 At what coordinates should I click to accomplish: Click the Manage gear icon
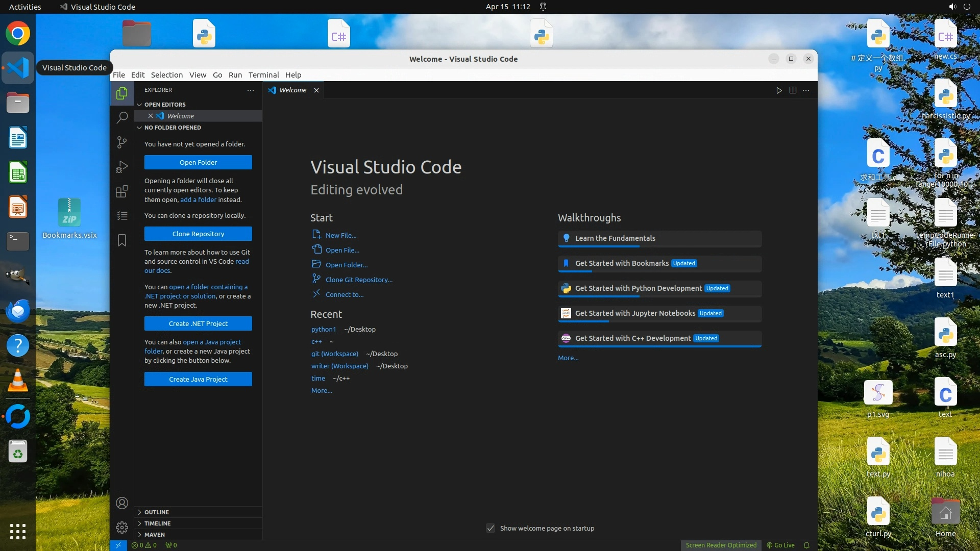click(x=121, y=527)
